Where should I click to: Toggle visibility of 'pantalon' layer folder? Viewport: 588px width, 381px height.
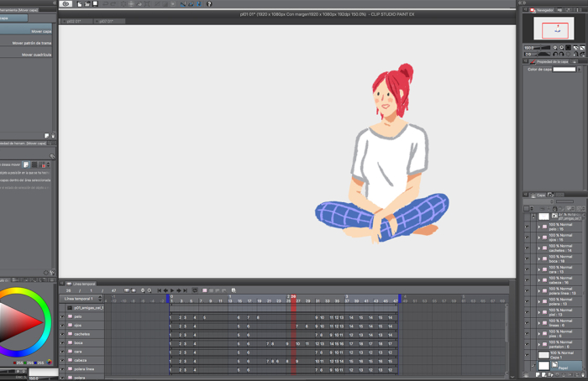tap(528, 344)
